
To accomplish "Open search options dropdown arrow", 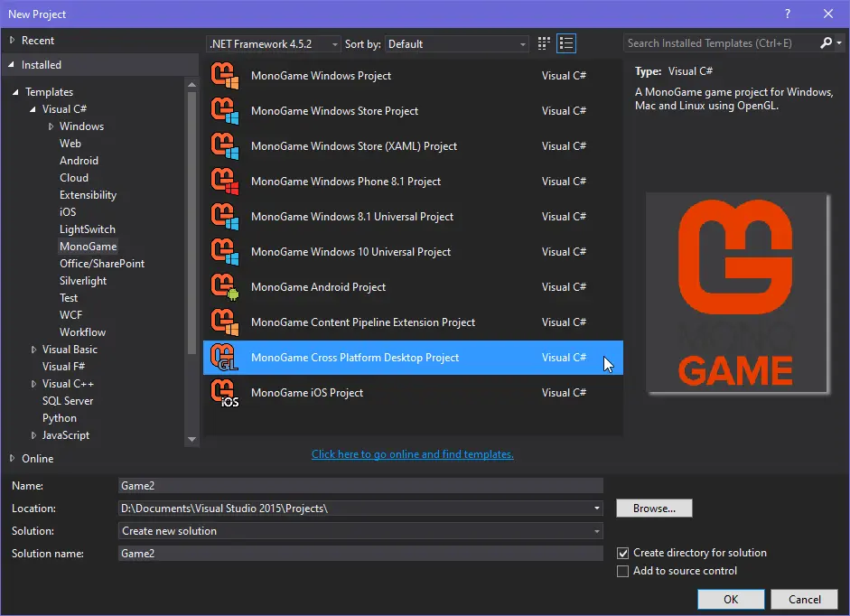I will click(839, 42).
